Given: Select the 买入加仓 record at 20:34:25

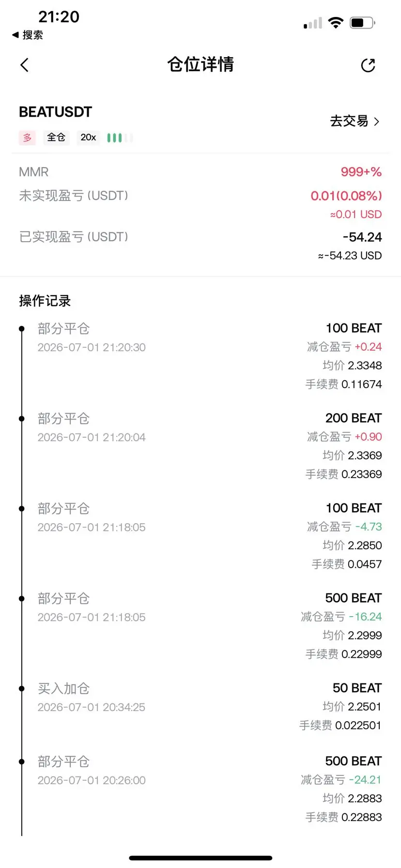Looking at the screenshot, I should (200, 707).
